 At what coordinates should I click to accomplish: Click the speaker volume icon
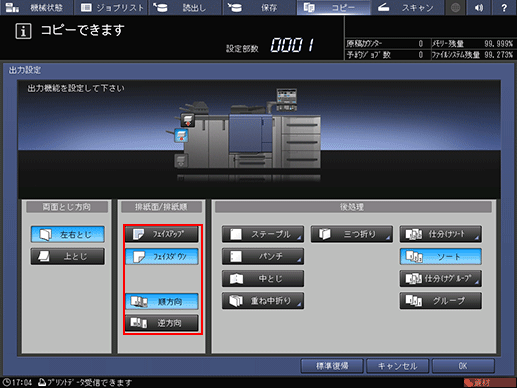[x=479, y=7]
